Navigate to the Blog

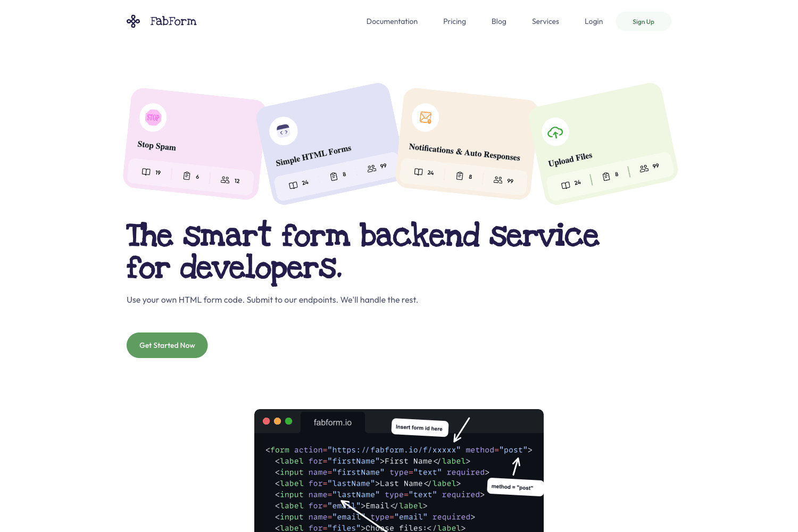[x=498, y=21]
